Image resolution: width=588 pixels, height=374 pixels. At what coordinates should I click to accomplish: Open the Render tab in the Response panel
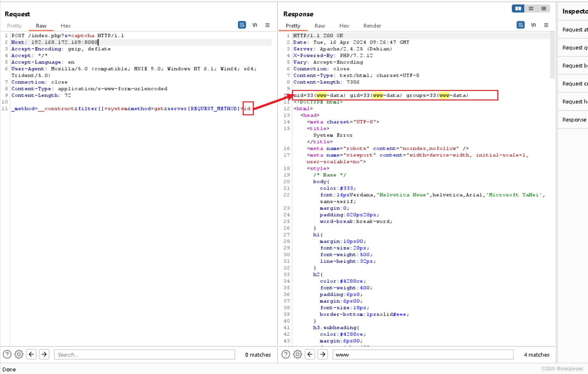pyautogui.click(x=372, y=26)
